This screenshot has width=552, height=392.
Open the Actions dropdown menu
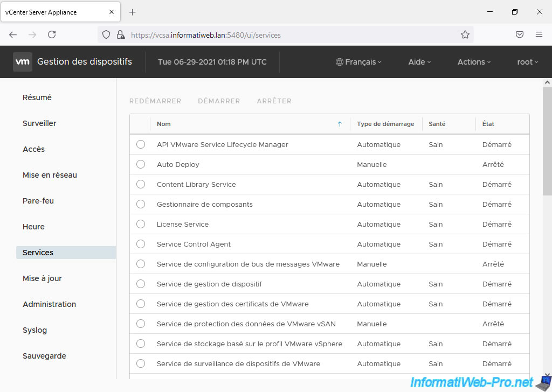[474, 62]
